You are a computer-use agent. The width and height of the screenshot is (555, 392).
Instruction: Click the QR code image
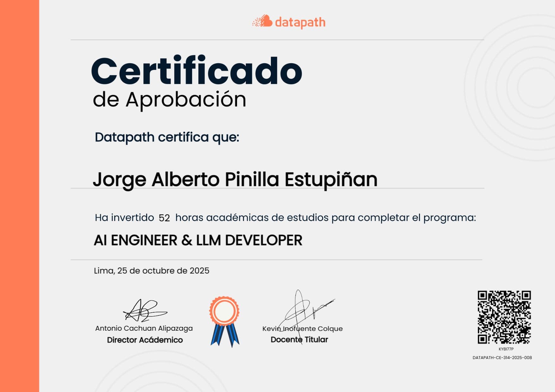coord(504,317)
